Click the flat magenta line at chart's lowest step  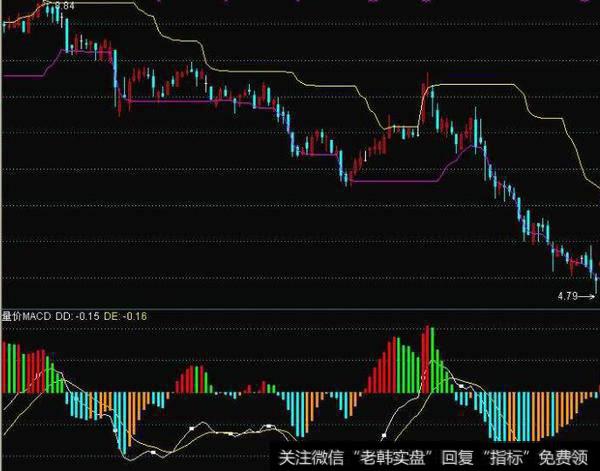[x=400, y=181]
